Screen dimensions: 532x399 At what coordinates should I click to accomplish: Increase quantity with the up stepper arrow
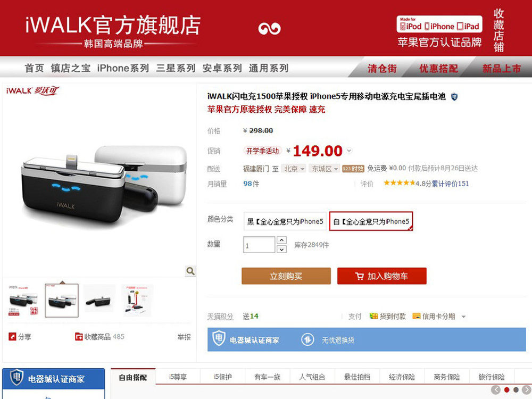coord(281,240)
